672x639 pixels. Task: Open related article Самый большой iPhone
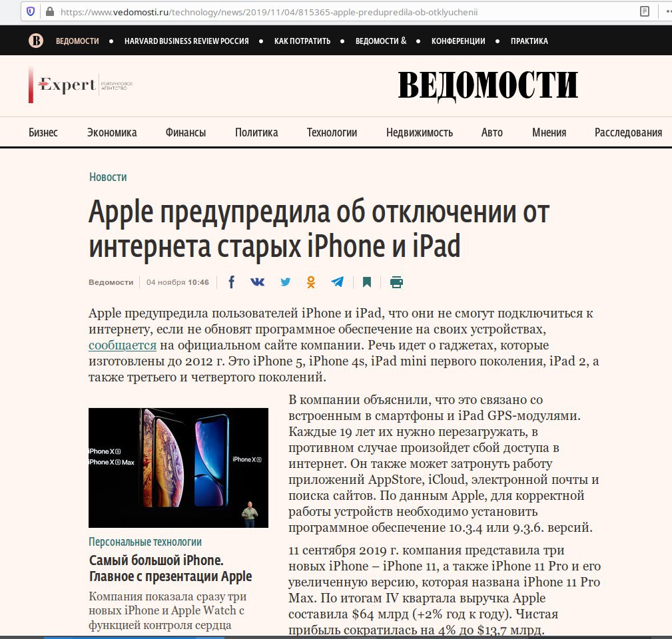(170, 568)
